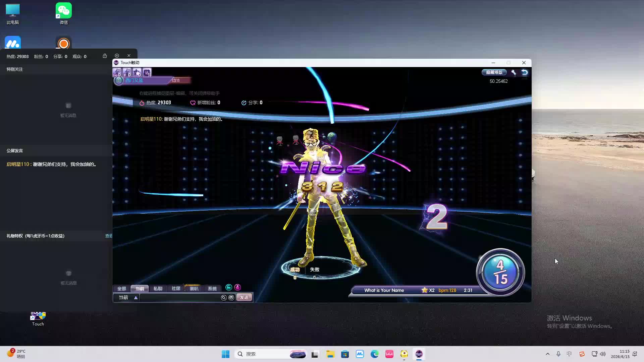This screenshot has width=644, height=362.
Task: Click the 失败 fail label under dancer
Action: [x=315, y=269]
